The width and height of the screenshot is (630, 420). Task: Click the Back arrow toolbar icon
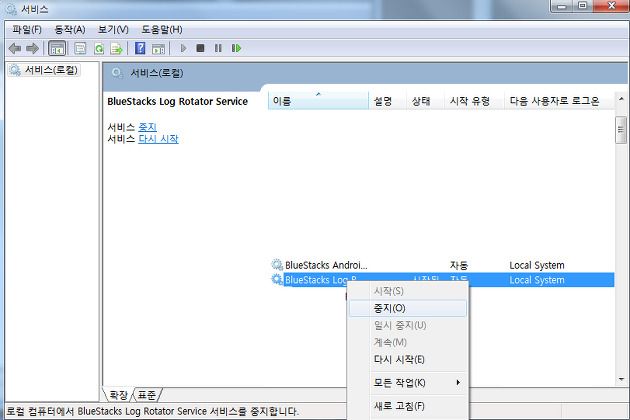click(15, 49)
